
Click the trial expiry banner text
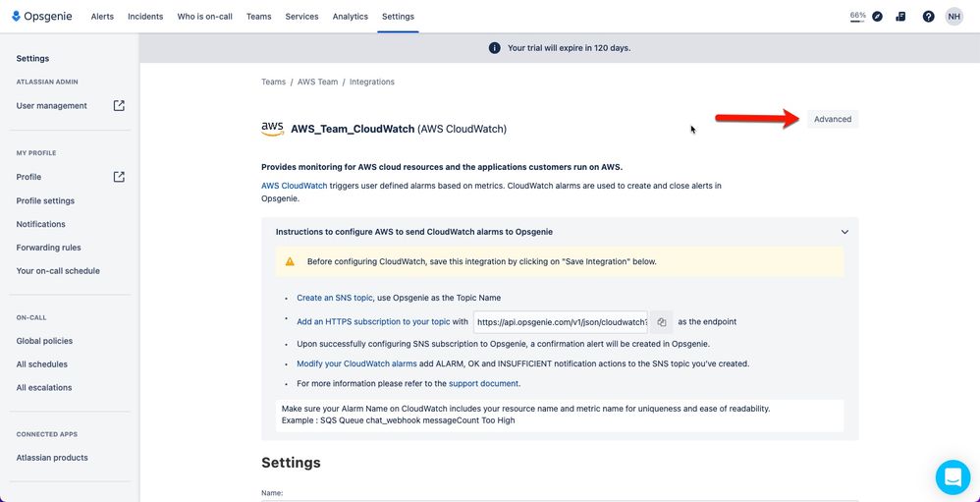(x=569, y=48)
